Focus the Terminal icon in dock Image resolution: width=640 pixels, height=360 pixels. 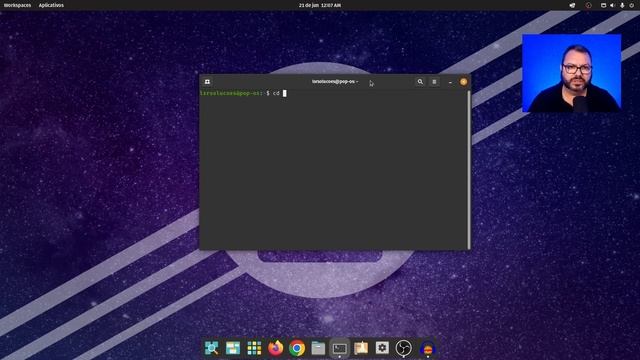340,348
